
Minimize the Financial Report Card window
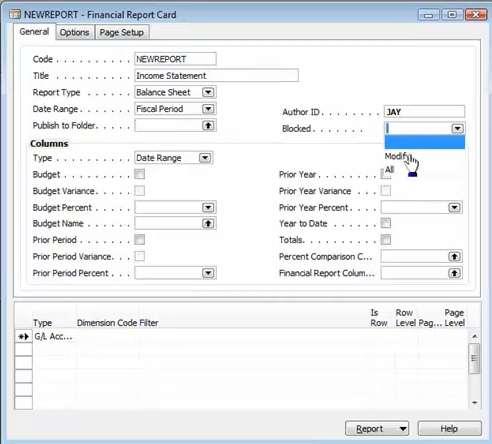(x=429, y=15)
